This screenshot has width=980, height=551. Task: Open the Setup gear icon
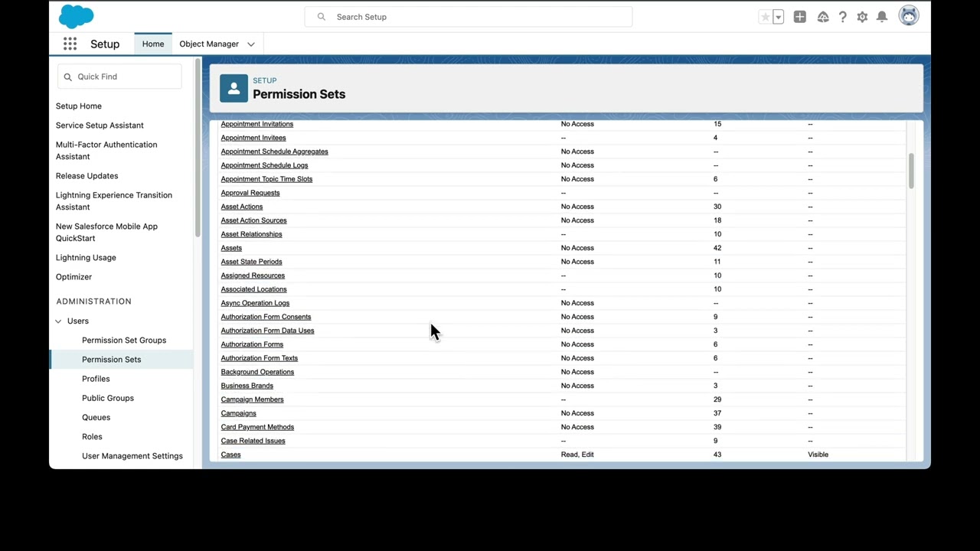click(x=862, y=17)
